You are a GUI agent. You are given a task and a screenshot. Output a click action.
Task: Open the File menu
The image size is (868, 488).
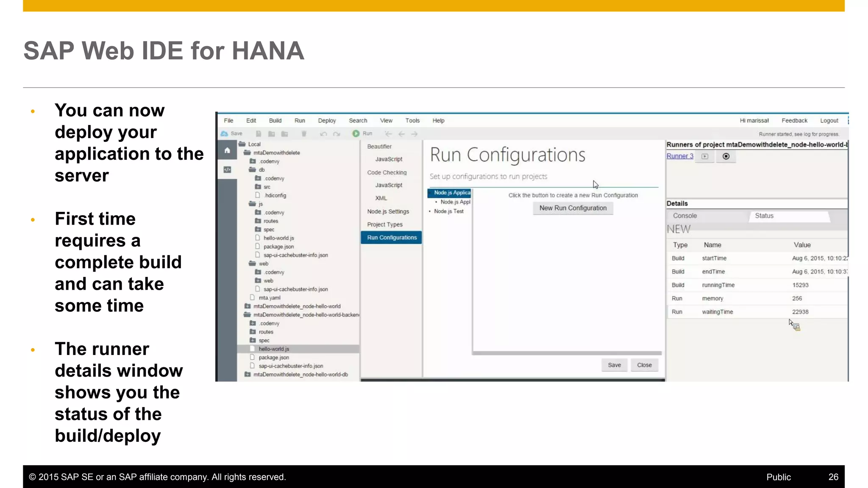tap(228, 121)
